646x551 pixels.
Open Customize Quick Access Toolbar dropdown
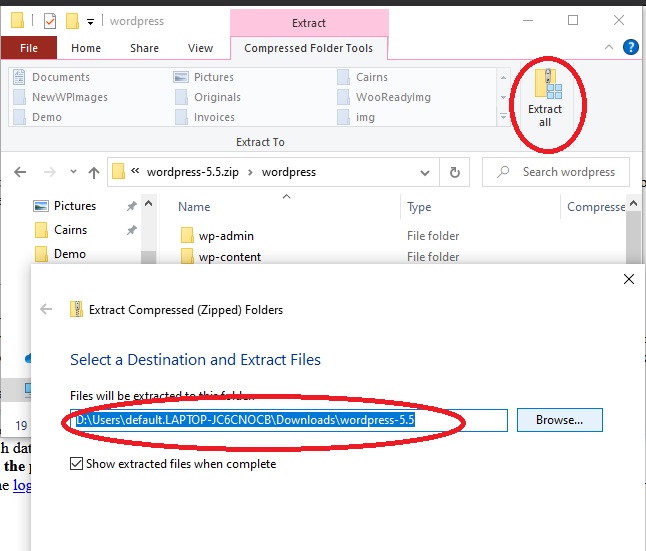coord(90,21)
